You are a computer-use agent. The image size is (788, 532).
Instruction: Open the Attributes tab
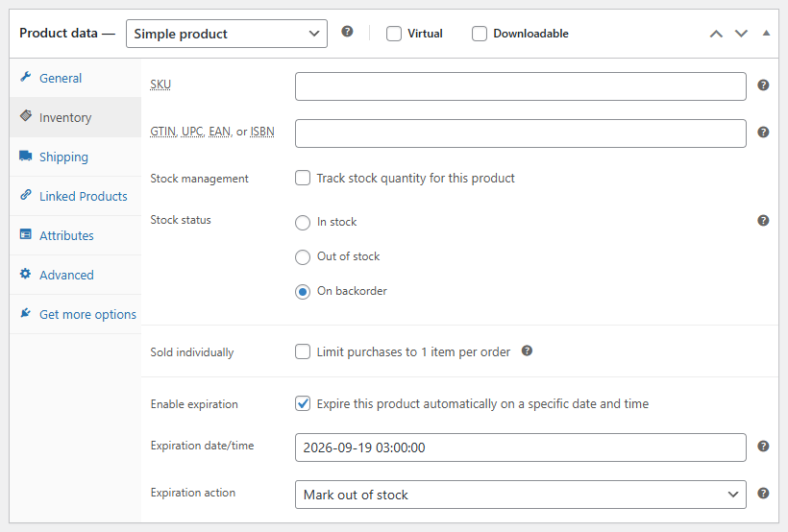tap(75, 235)
